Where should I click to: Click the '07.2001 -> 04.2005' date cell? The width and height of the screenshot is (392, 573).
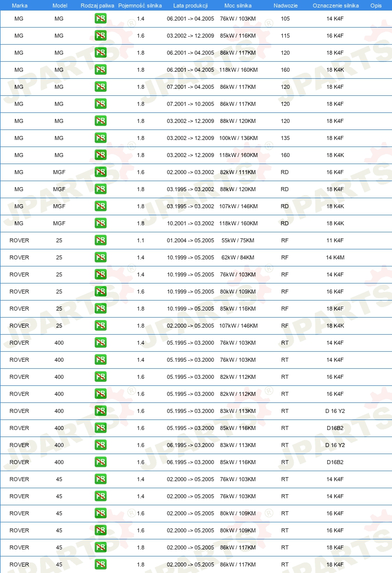190,87
